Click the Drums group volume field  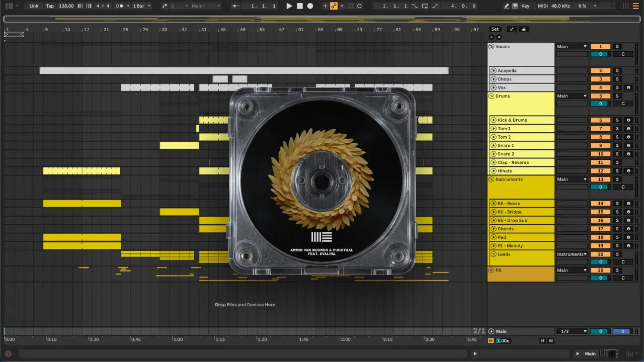pyautogui.click(x=600, y=104)
